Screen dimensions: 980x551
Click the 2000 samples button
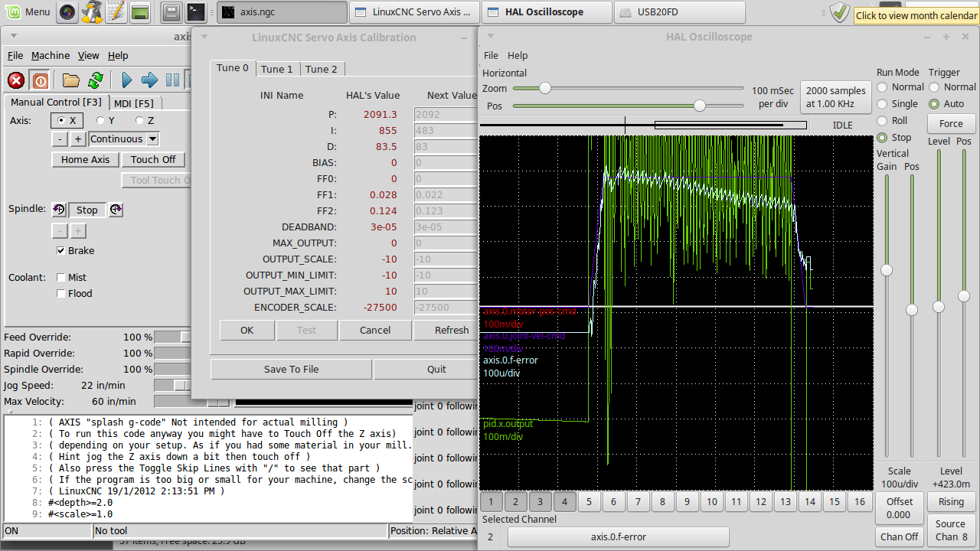[x=836, y=96]
